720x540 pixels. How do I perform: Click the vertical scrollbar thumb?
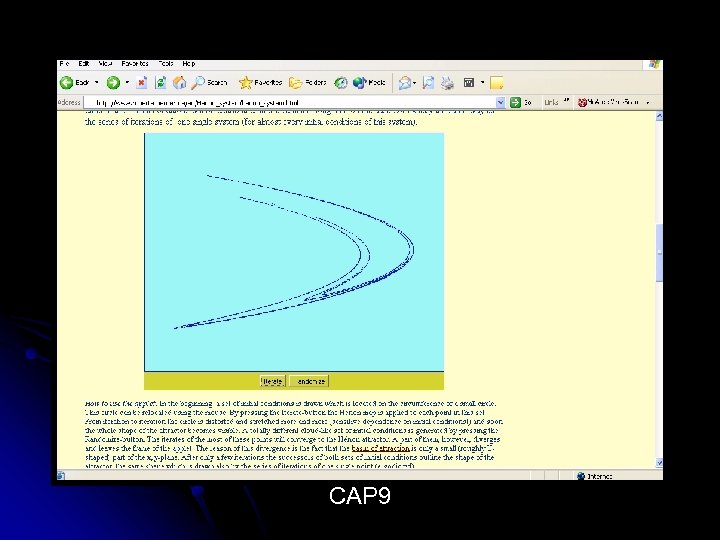click(659, 253)
